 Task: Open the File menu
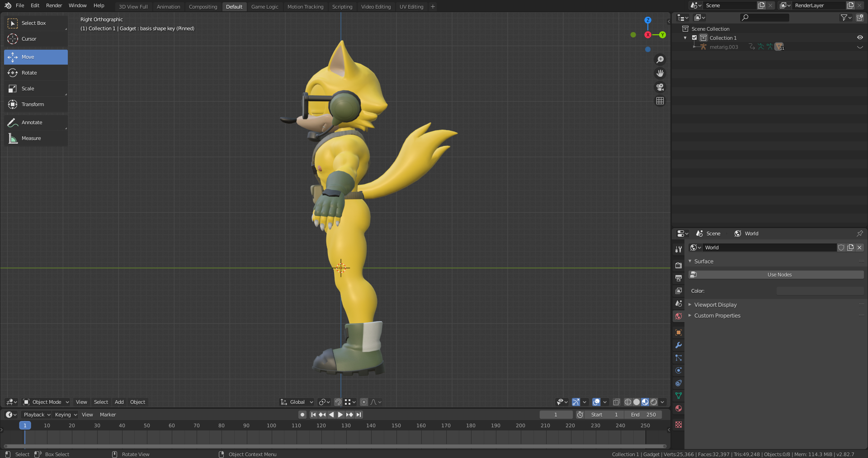click(20, 5)
